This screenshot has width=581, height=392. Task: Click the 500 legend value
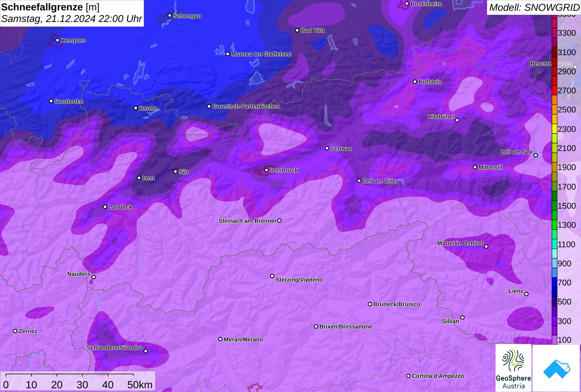point(564,302)
